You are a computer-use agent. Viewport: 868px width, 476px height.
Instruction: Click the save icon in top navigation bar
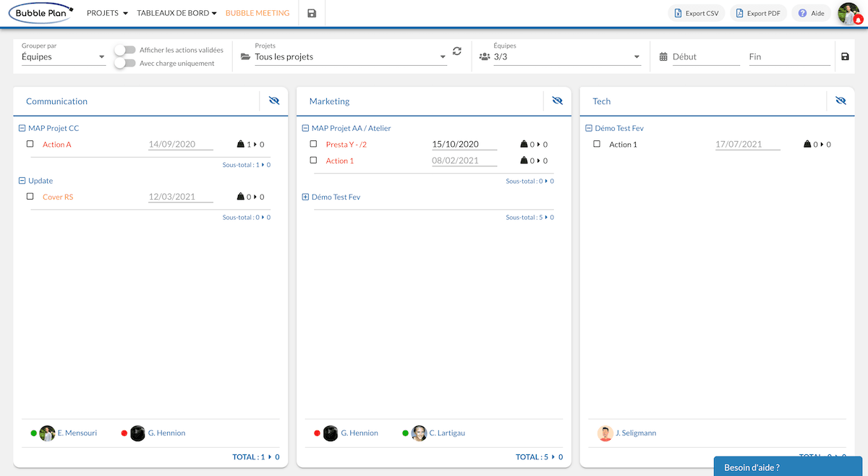(312, 13)
